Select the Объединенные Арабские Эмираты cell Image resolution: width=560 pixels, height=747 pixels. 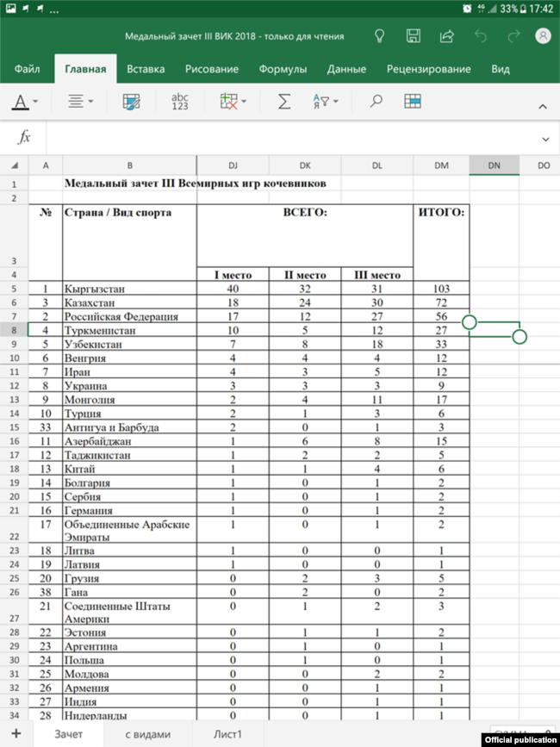(x=129, y=530)
